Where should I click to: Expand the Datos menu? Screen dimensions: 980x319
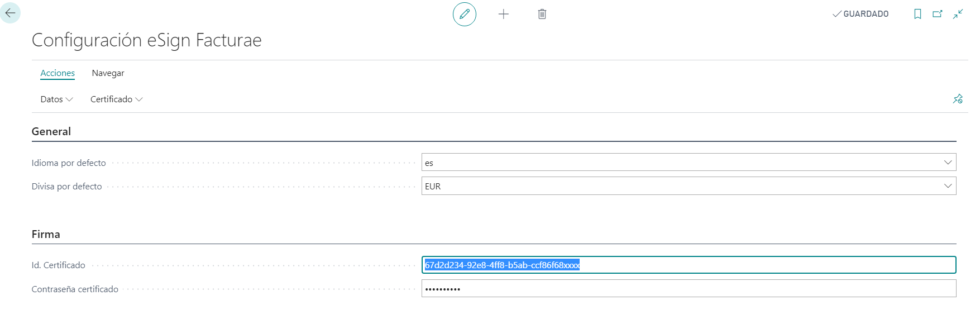click(56, 99)
